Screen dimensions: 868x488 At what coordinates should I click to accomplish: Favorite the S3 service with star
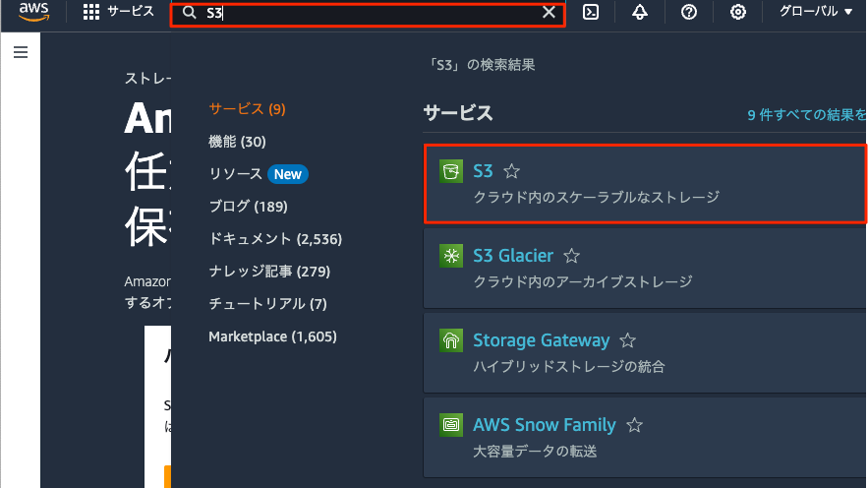(x=511, y=172)
